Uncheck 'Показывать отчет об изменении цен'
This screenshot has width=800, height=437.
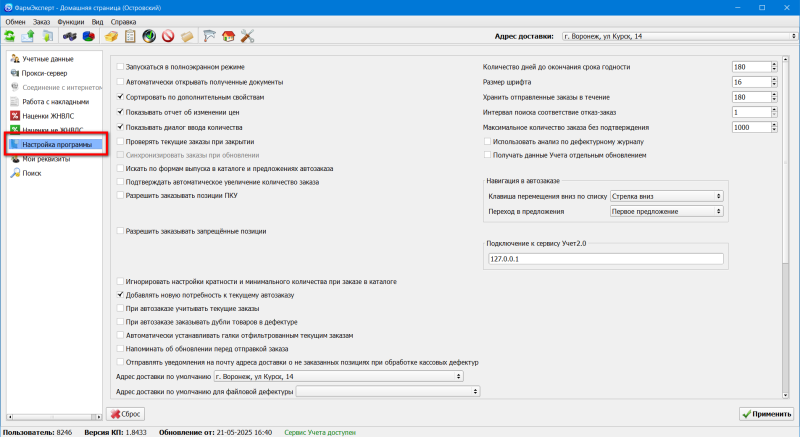(x=121, y=112)
